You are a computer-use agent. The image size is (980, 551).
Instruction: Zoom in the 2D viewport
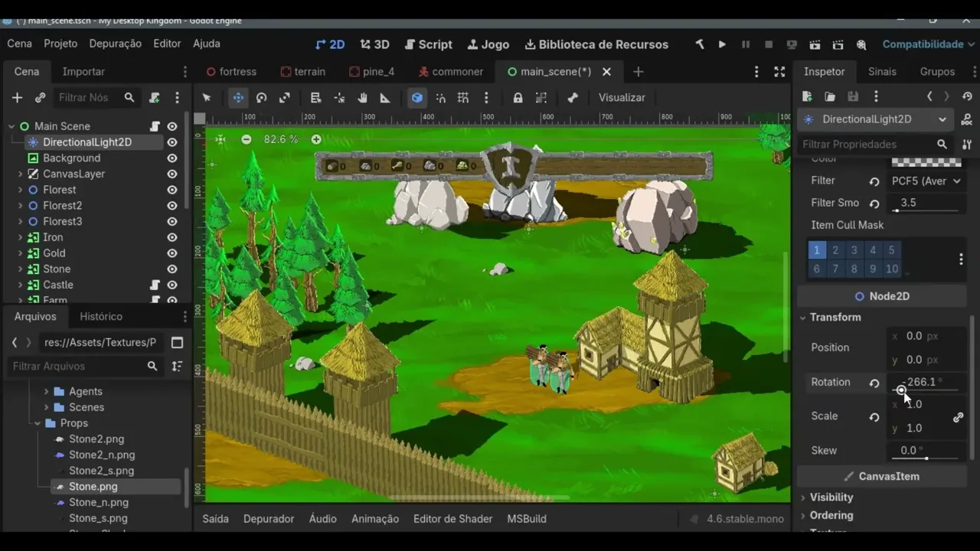click(316, 139)
